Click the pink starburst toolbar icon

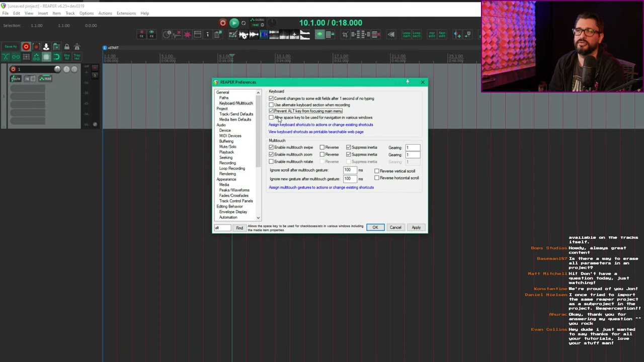tap(187, 34)
